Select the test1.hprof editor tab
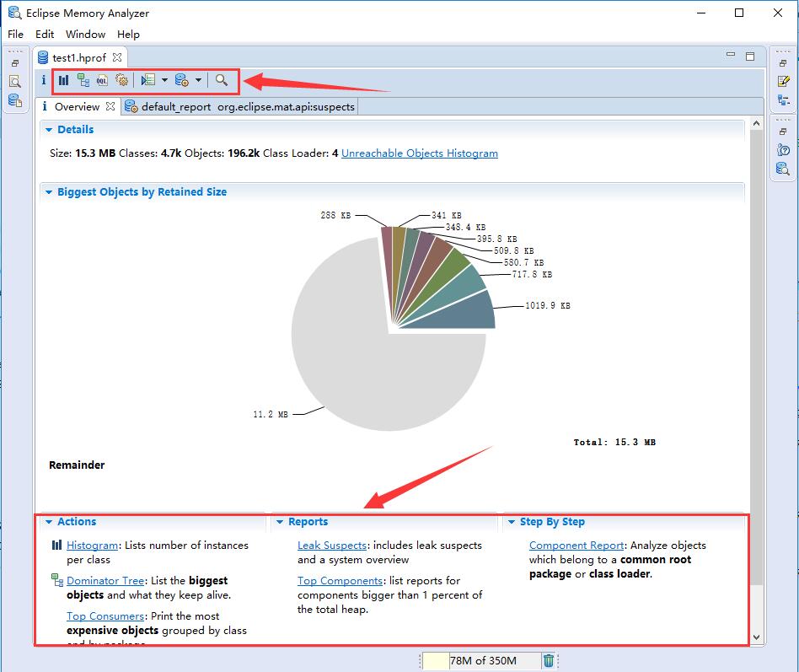Viewport: 799px width, 672px height. click(x=79, y=57)
